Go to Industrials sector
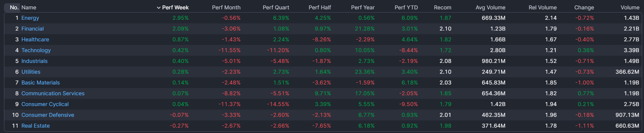 [x=34, y=61]
